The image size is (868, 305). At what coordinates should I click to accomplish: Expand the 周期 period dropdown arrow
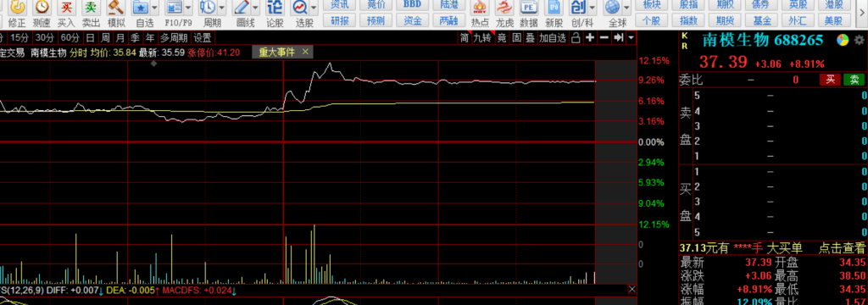[222, 8]
